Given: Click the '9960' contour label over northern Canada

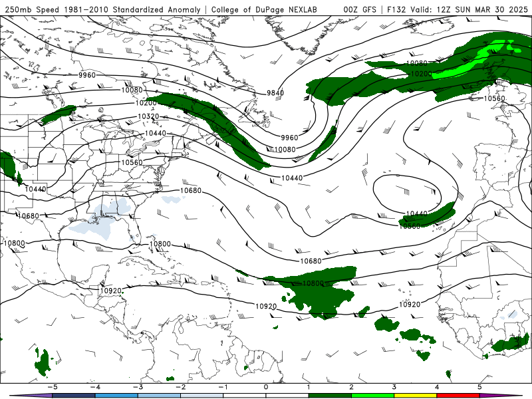Looking at the screenshot, I should tap(87, 75).
